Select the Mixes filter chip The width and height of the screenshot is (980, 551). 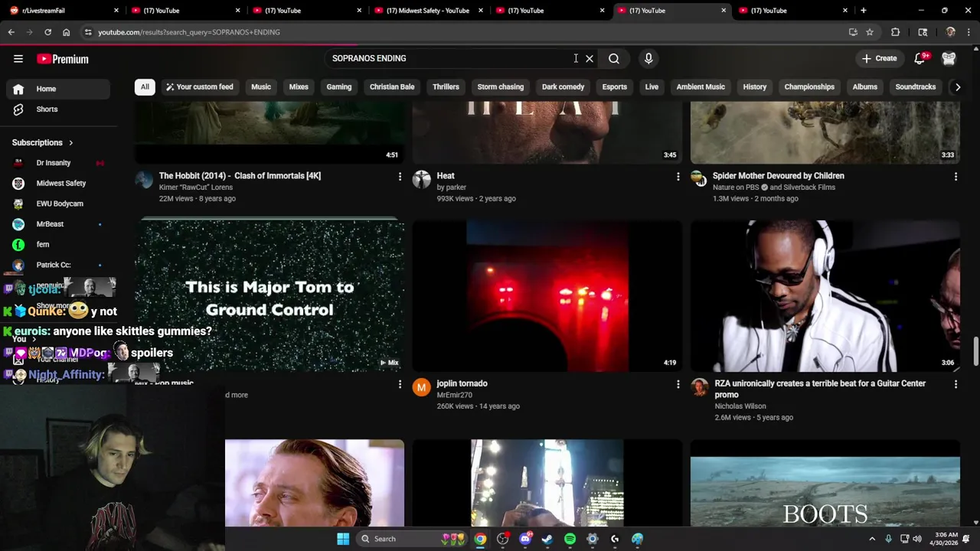(299, 86)
